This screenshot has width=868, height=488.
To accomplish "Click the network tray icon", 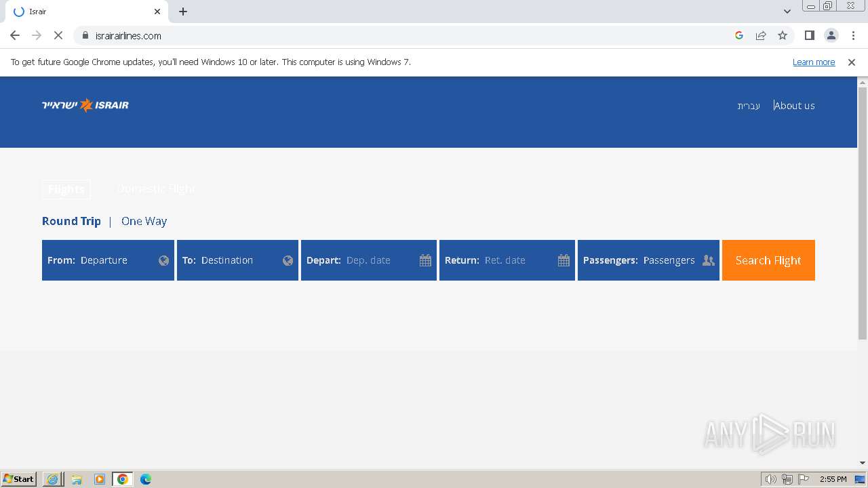I will pyautogui.click(x=787, y=479).
